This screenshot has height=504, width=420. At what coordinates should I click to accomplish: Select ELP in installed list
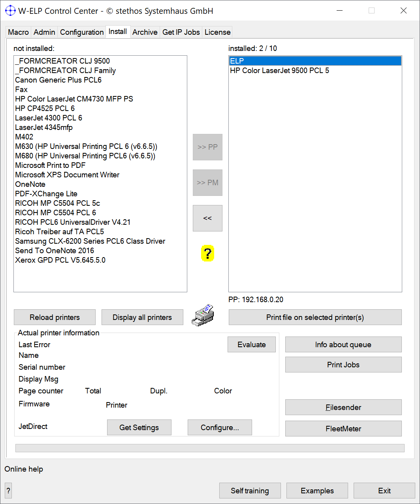(x=315, y=61)
